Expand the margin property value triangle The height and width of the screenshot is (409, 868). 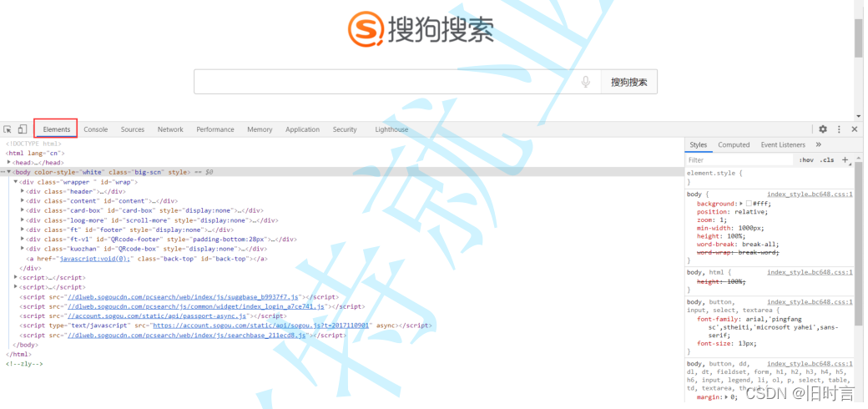[726, 396]
